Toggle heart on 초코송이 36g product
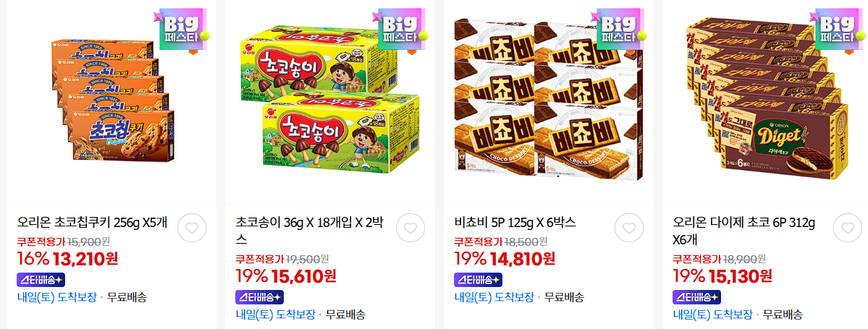The height and width of the screenshot is (329, 868). pyautogui.click(x=410, y=228)
